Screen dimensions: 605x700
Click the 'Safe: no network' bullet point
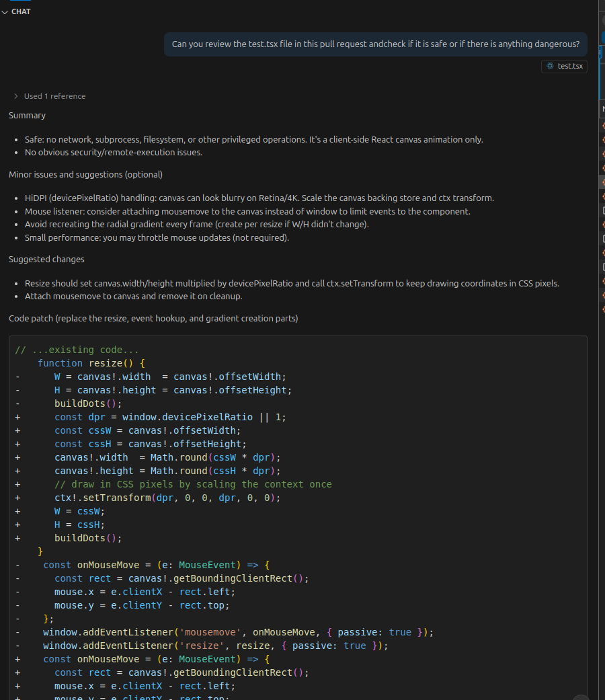click(x=253, y=139)
